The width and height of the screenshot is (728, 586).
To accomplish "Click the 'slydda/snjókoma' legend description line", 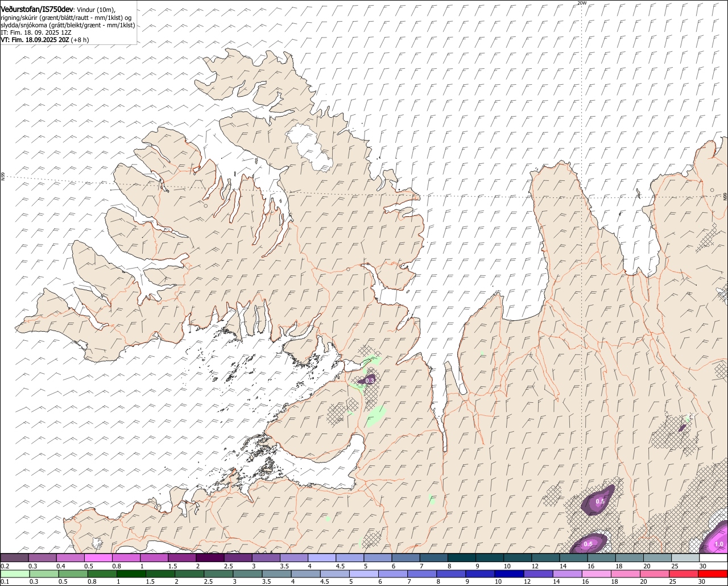I will click(68, 25).
